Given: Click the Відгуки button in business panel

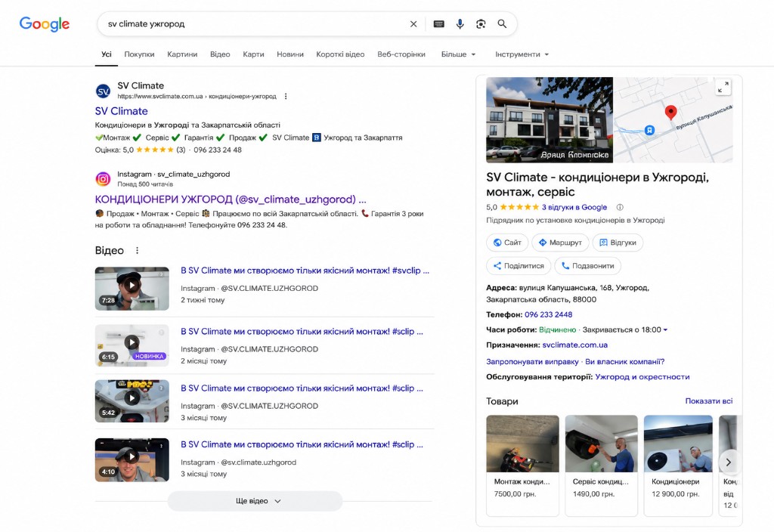Looking at the screenshot, I should point(618,243).
